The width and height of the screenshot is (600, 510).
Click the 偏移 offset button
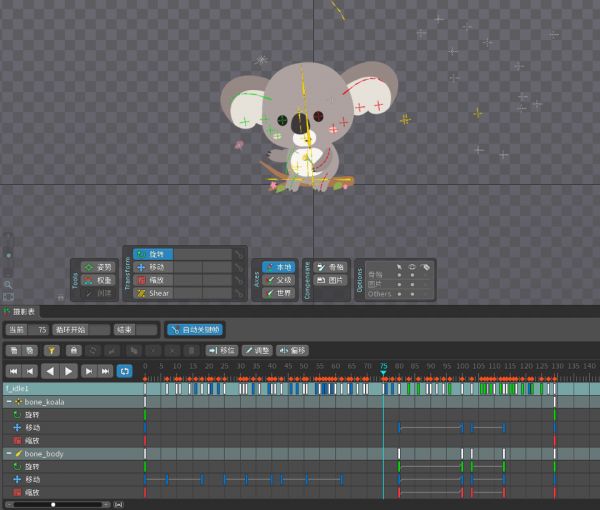[x=292, y=350]
